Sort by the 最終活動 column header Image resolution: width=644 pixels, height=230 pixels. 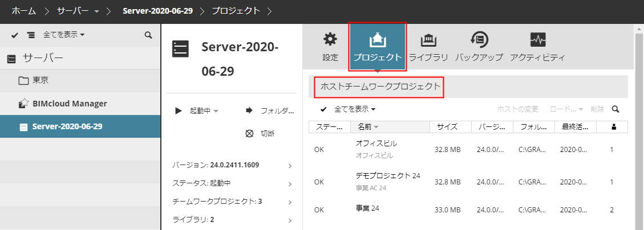(x=576, y=127)
